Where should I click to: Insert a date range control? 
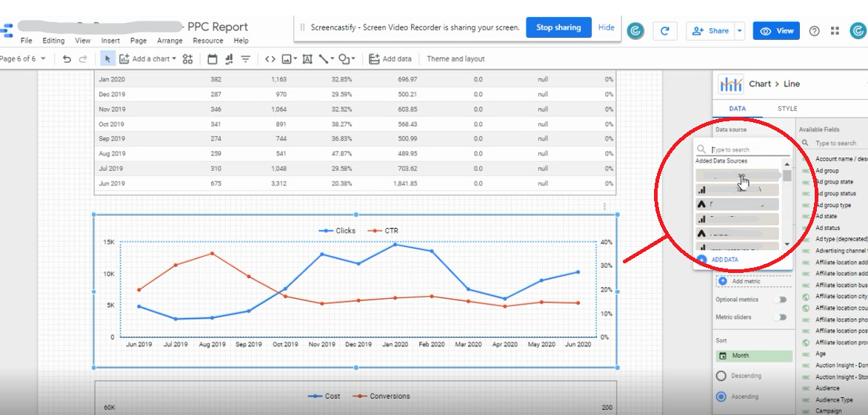click(x=212, y=59)
